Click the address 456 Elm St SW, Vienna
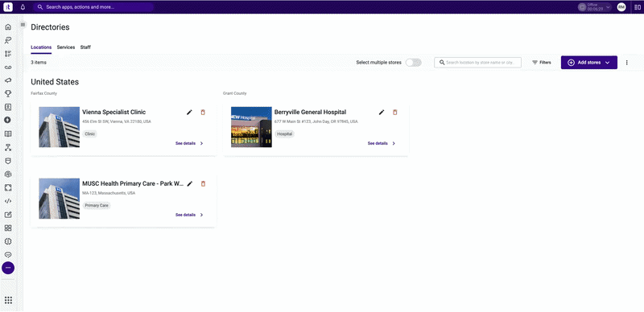The width and height of the screenshot is (644, 312). point(117,122)
